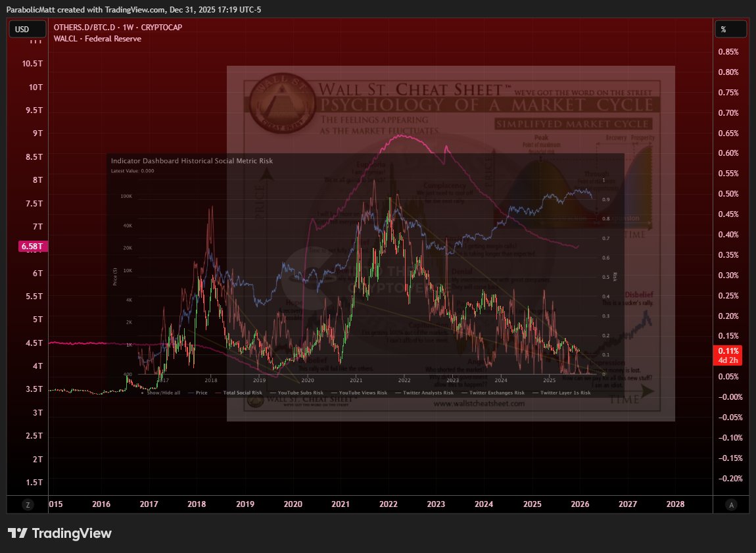Select the WALCL Federal Reserve legend line
The width and height of the screenshot is (756, 553).
97,39
